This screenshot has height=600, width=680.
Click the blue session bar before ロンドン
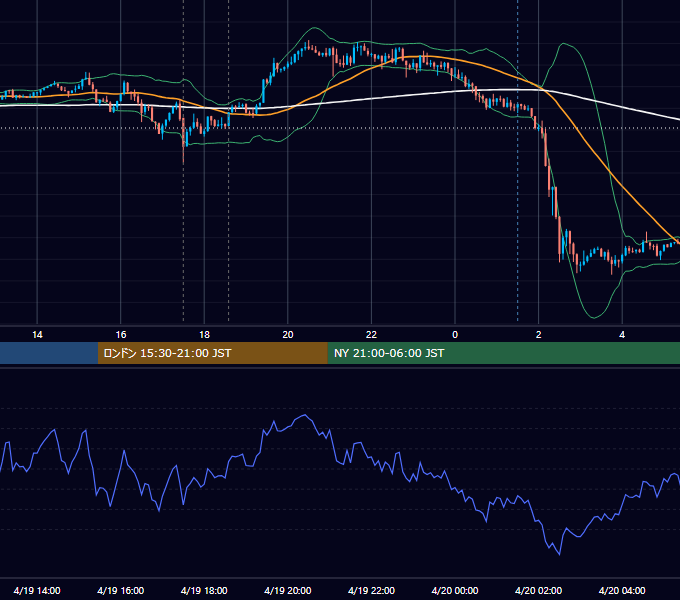point(49,353)
